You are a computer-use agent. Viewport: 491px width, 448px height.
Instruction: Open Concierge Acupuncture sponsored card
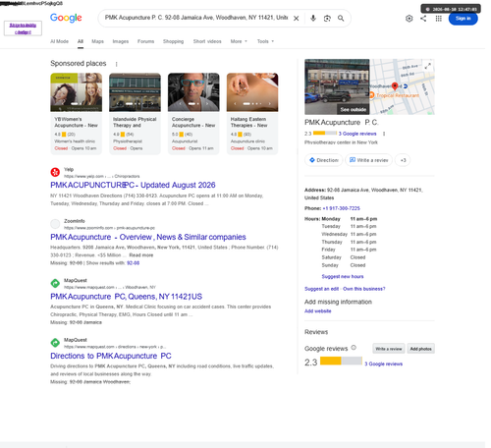click(193, 113)
